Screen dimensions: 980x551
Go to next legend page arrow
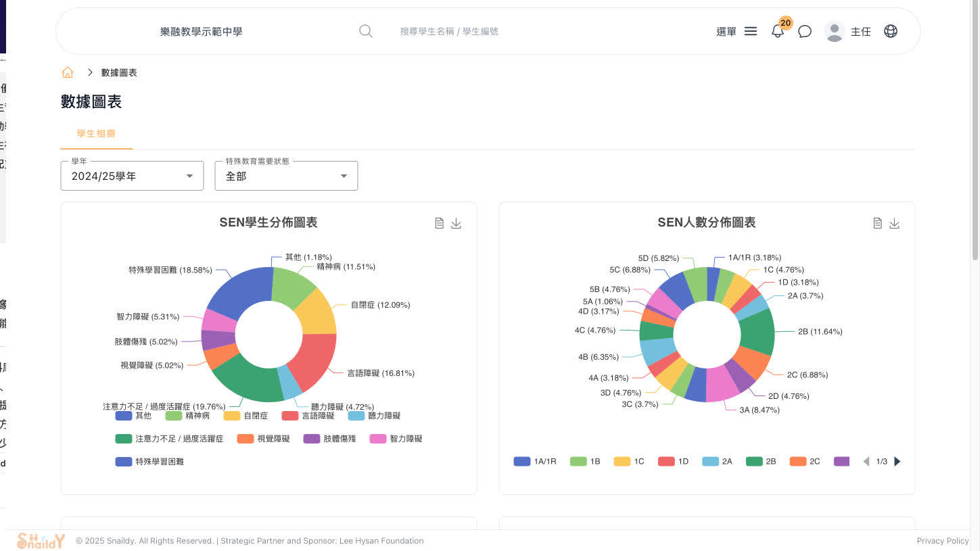tap(897, 462)
